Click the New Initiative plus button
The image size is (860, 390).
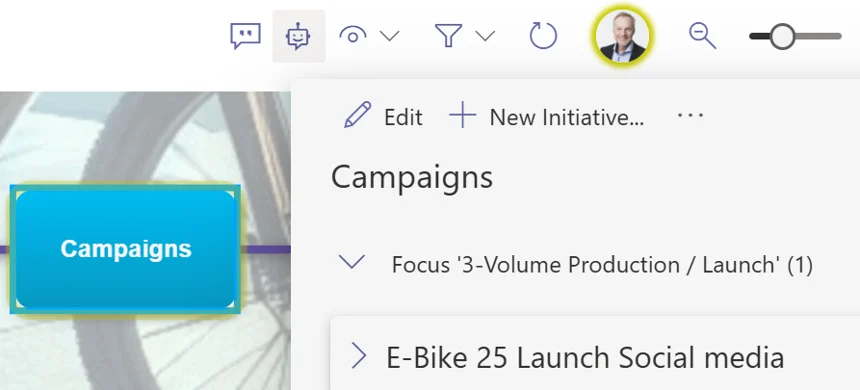point(546,116)
